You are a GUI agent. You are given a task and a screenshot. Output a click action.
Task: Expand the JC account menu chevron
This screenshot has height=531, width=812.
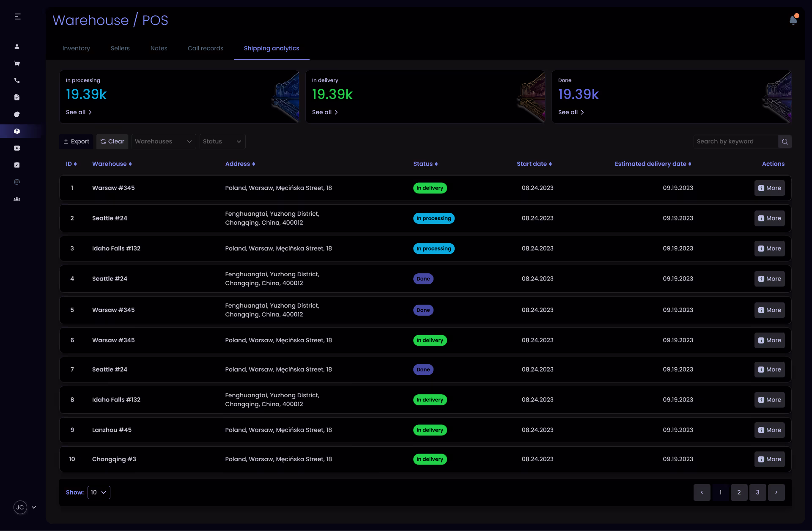coord(34,507)
